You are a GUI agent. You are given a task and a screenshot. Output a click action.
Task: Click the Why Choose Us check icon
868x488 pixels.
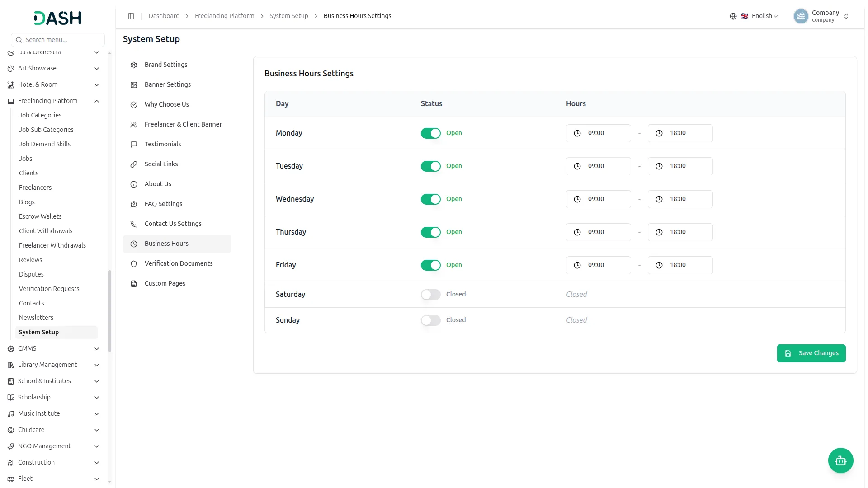click(x=134, y=105)
